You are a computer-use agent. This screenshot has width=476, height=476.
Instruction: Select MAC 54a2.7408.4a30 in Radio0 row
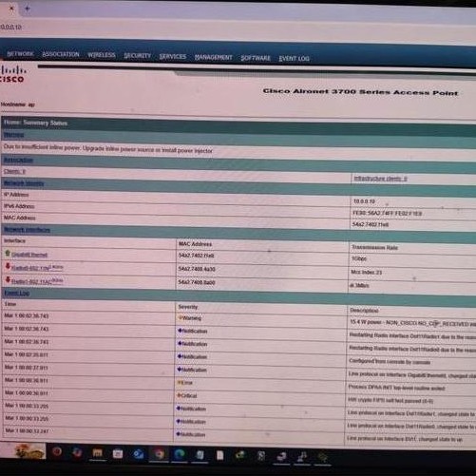click(197, 269)
